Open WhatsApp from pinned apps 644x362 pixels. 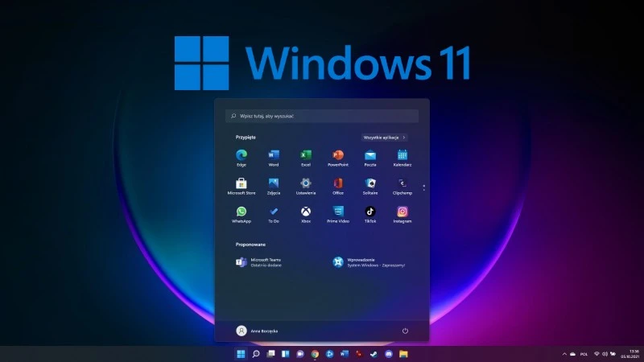tap(241, 215)
